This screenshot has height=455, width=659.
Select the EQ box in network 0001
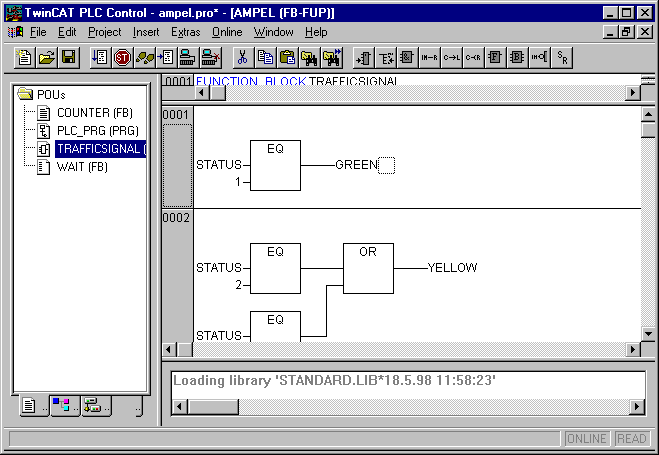(x=275, y=166)
